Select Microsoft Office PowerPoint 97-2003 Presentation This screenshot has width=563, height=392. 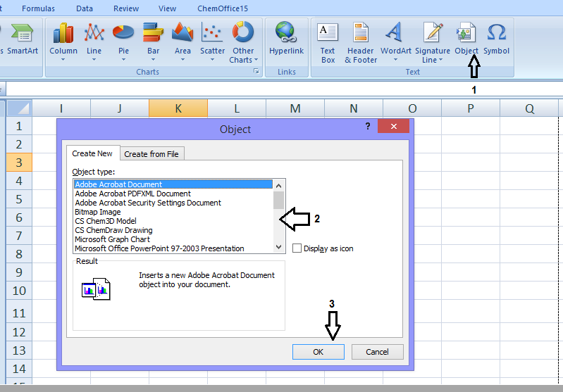coord(173,248)
